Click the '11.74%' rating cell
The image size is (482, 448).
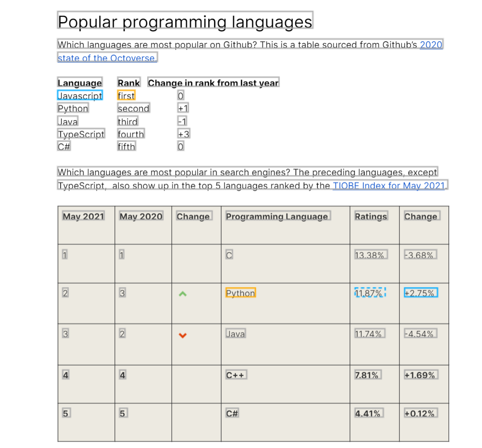point(369,333)
